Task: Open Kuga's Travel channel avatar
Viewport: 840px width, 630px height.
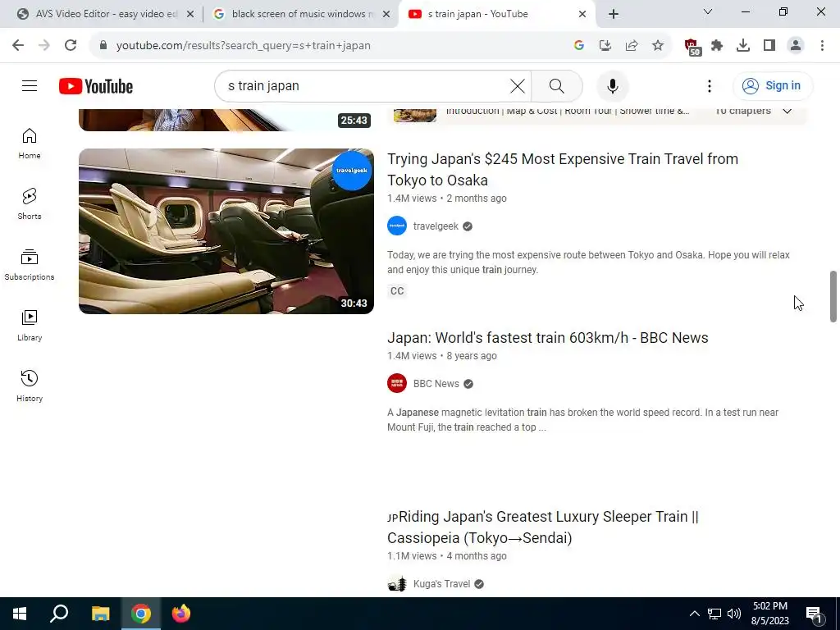Action: [x=397, y=583]
